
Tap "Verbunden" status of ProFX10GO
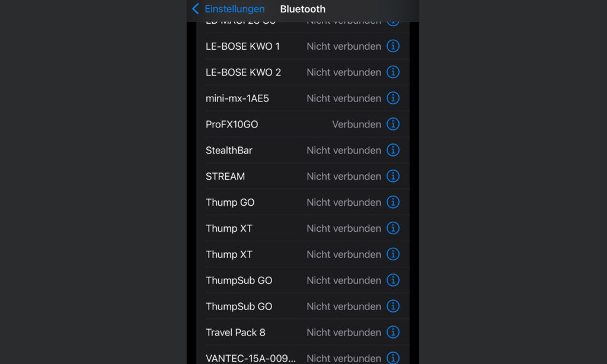point(356,124)
